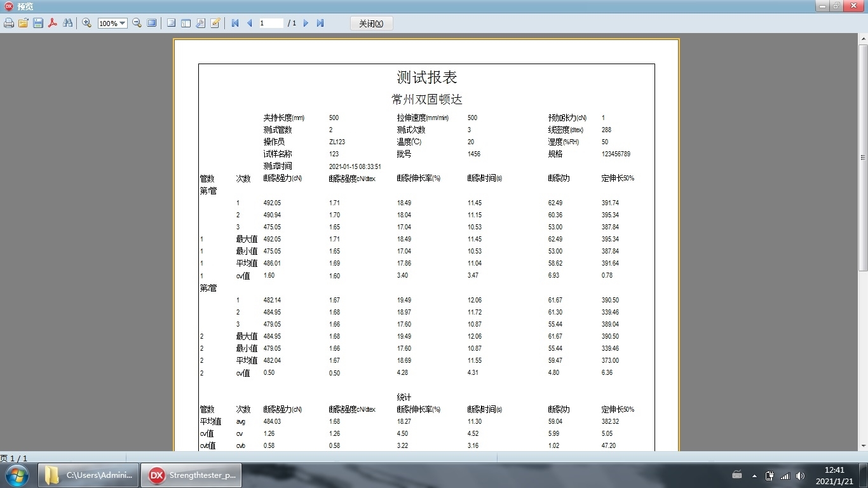Jump to the last page

pyautogui.click(x=320, y=23)
